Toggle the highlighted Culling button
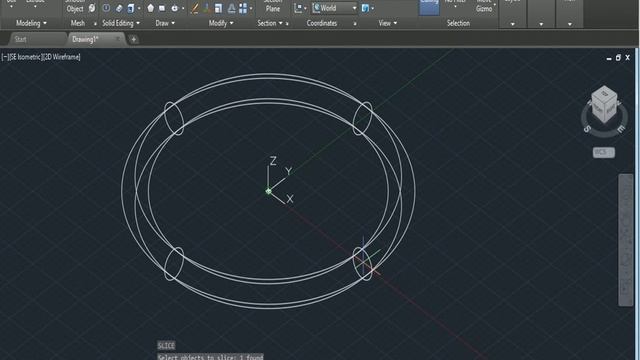 click(x=429, y=7)
